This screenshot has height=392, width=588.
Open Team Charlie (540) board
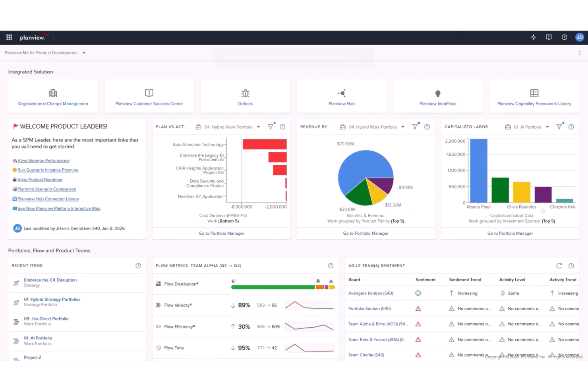(366, 355)
